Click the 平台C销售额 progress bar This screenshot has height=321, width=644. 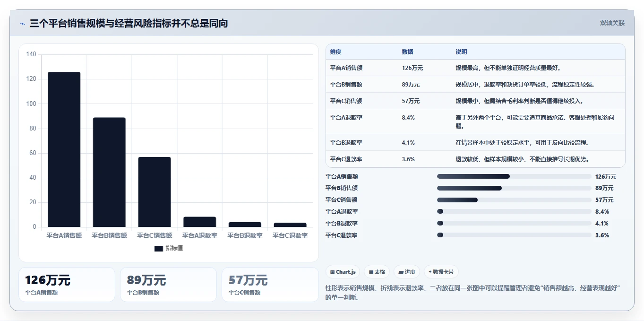click(x=514, y=200)
